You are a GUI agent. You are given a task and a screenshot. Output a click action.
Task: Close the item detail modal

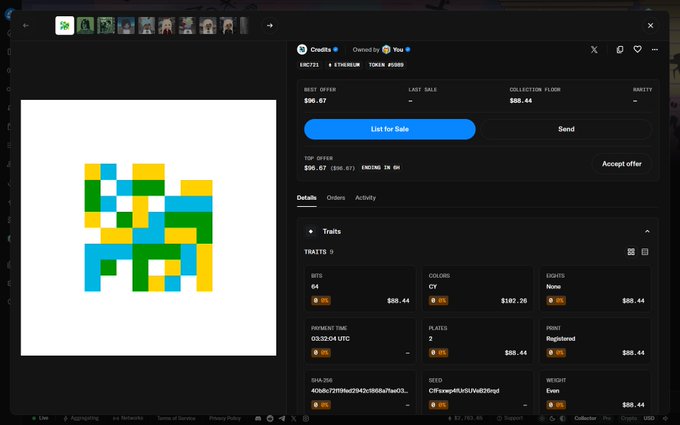650,26
